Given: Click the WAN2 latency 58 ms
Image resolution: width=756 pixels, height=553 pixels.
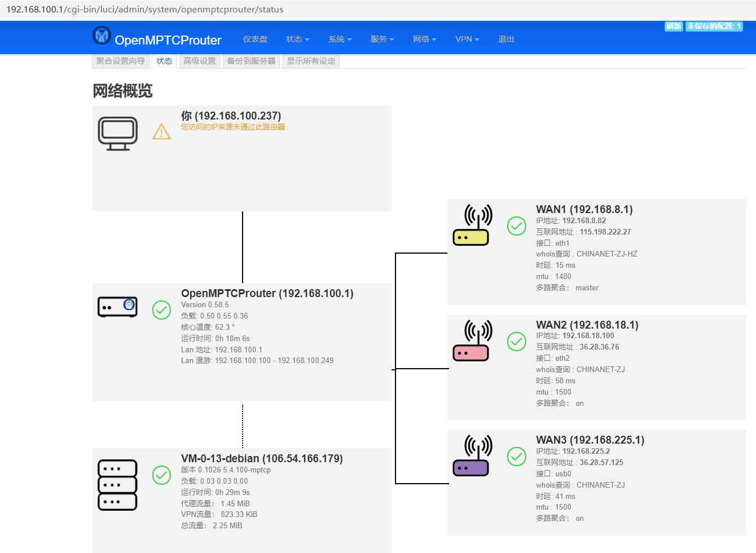Looking at the screenshot, I should click(x=565, y=381).
